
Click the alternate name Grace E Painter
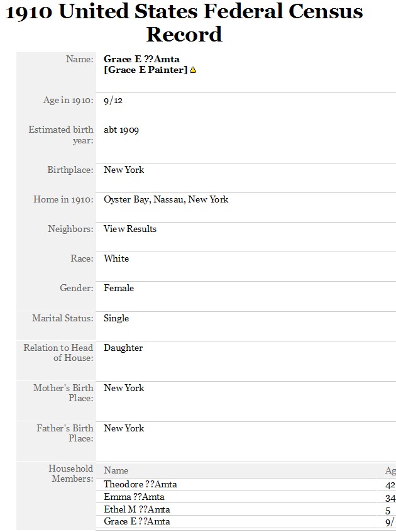(x=145, y=70)
